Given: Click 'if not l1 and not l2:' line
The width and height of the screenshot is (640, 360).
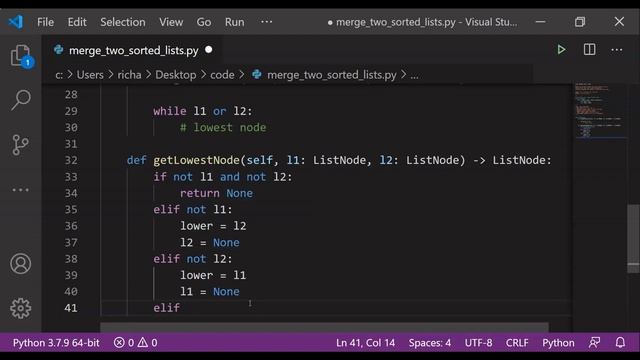Looking at the screenshot, I should 223,177.
